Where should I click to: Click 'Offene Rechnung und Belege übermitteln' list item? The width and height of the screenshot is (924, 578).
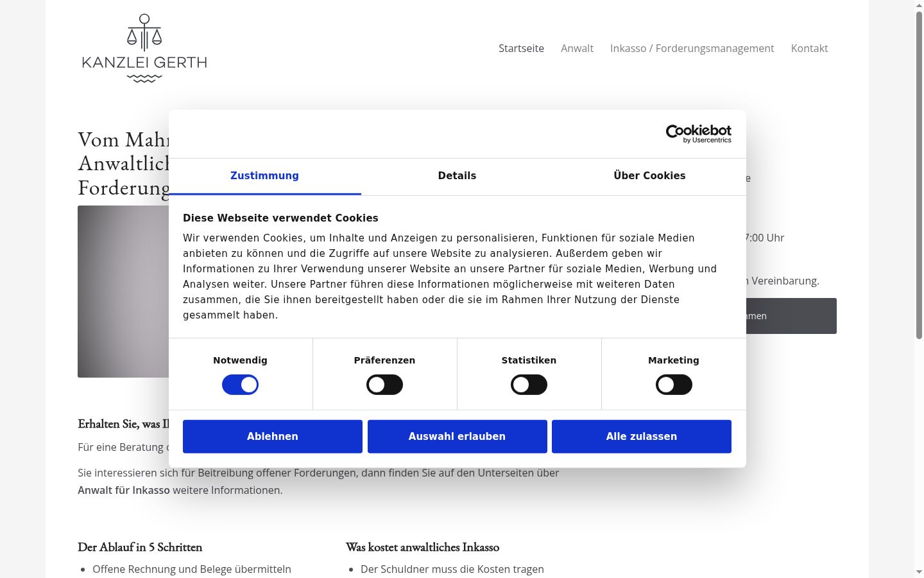pyautogui.click(x=192, y=569)
